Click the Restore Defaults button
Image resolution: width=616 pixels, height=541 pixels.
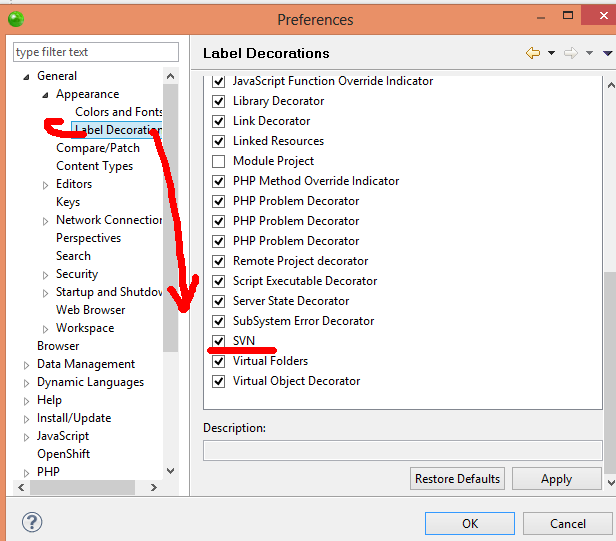458,479
